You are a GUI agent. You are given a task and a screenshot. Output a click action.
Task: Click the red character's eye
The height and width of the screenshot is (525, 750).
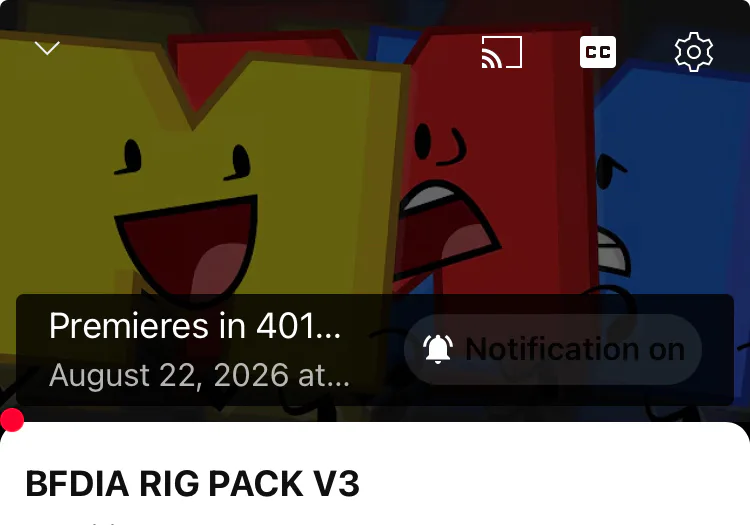pyautogui.click(x=423, y=142)
